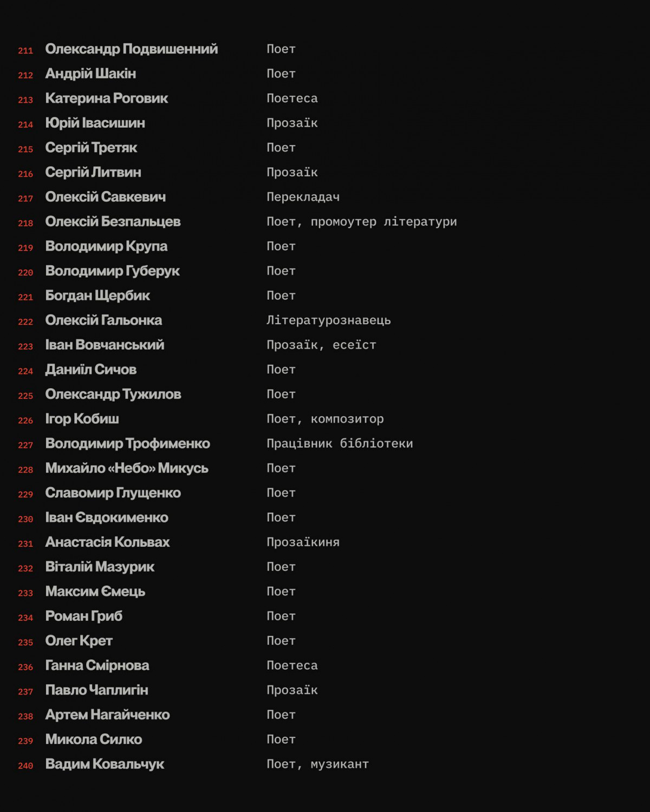Select Іван Вовчанський from the list
This screenshot has height=812, width=650.
[x=105, y=345]
